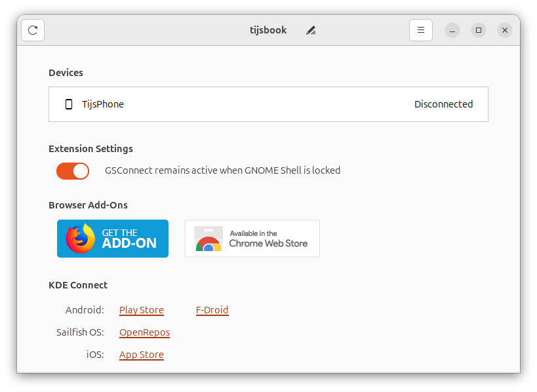Image resolution: width=537 pixels, height=392 pixels.
Task: Open the Chrome Web Store text badge
Action: pyautogui.click(x=268, y=239)
